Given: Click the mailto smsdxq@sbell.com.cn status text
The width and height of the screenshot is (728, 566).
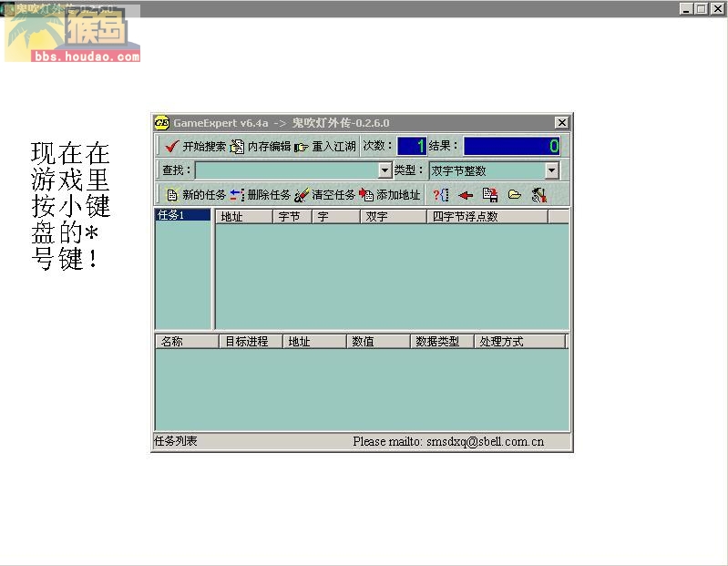Looking at the screenshot, I should (x=448, y=441).
